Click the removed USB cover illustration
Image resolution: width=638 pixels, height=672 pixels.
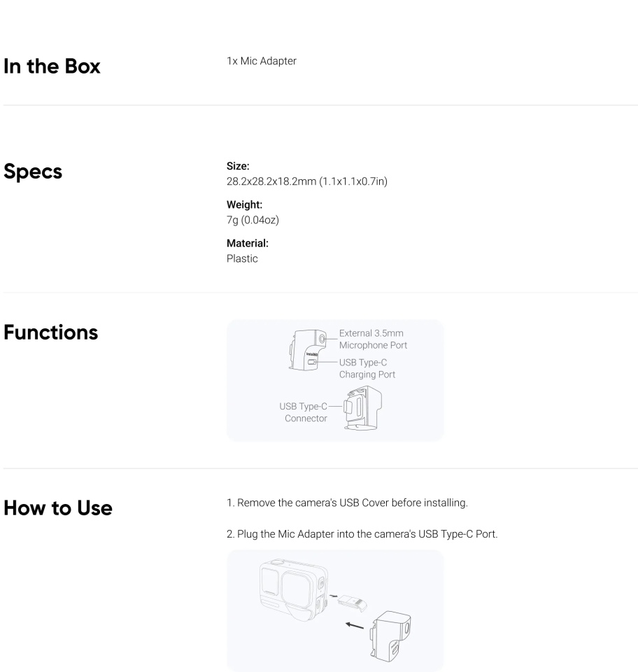point(352,603)
